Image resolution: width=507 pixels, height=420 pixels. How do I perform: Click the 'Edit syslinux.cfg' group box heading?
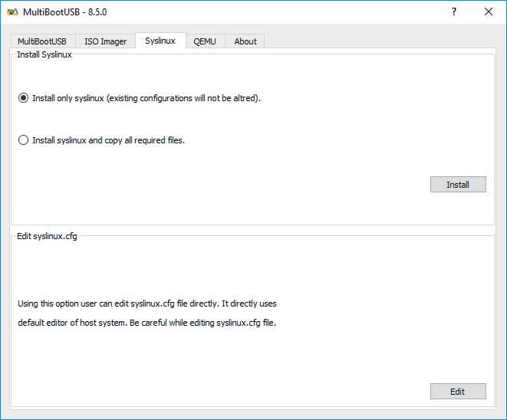click(48, 236)
